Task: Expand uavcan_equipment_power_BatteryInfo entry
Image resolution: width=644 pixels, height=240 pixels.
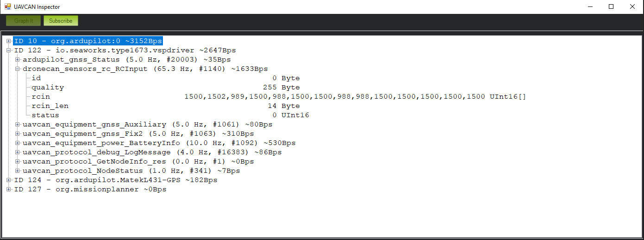Action: [18, 143]
